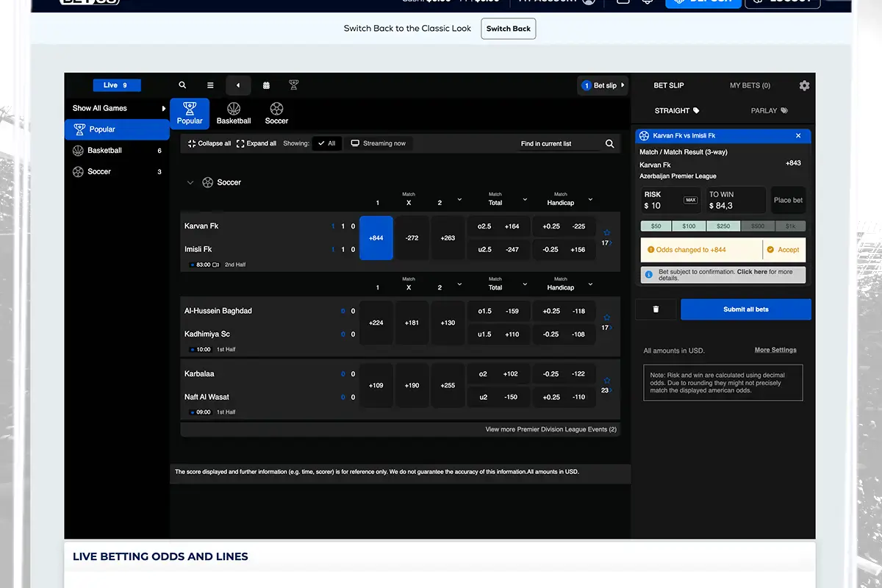Toggle the All games filter
This screenshot has width=882, height=588.
[x=326, y=143]
